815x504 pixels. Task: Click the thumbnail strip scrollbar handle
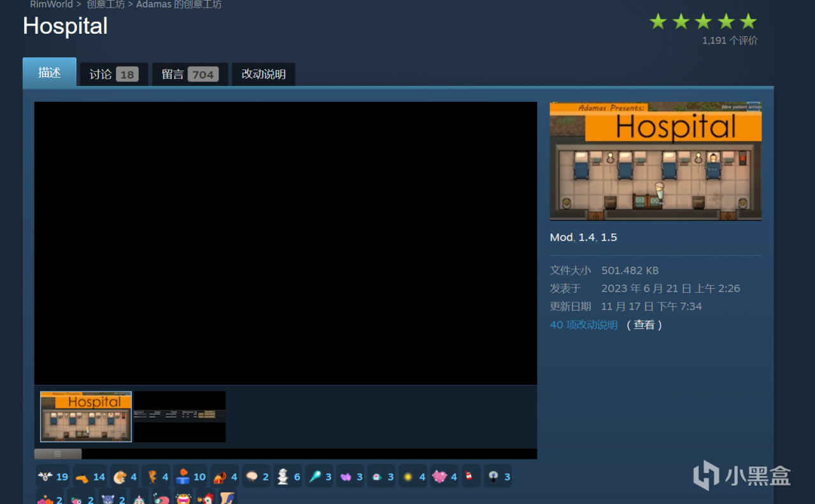58,454
